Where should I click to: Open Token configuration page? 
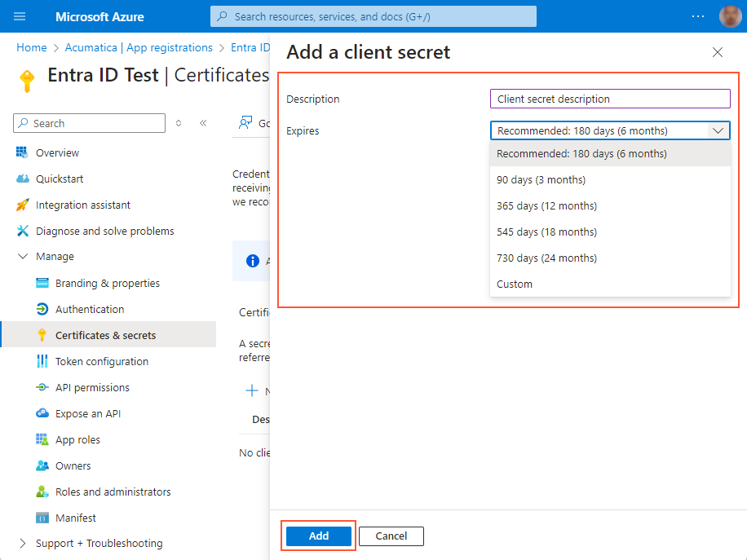point(101,361)
